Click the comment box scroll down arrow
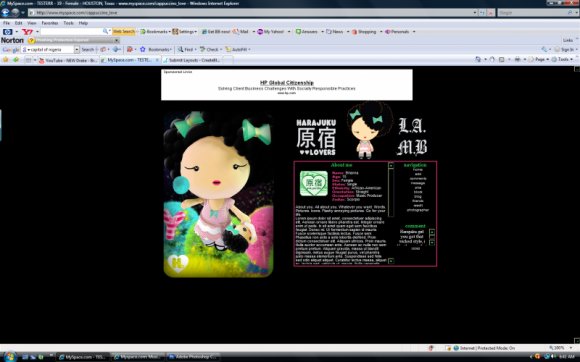 click(x=432, y=243)
